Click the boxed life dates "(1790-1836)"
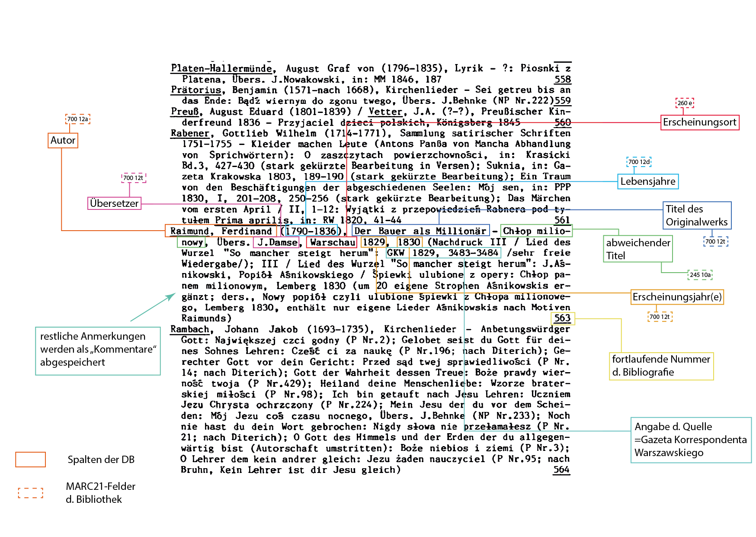Image resolution: width=756 pixels, height=537 pixels. (x=311, y=231)
